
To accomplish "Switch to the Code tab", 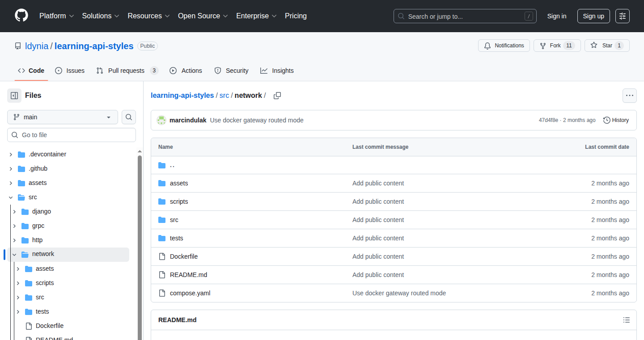I will [x=31, y=71].
